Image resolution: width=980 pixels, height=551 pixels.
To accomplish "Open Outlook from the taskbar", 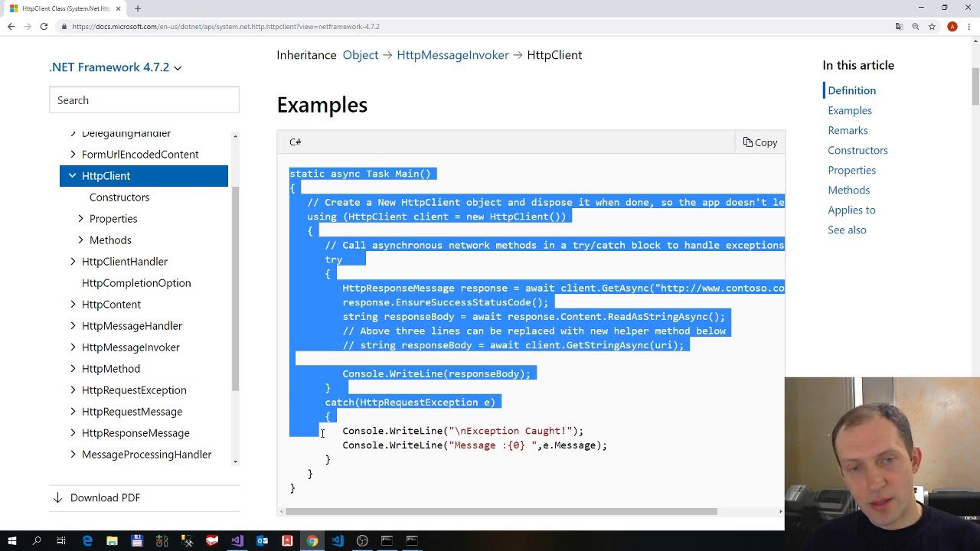I will pyautogui.click(x=262, y=541).
